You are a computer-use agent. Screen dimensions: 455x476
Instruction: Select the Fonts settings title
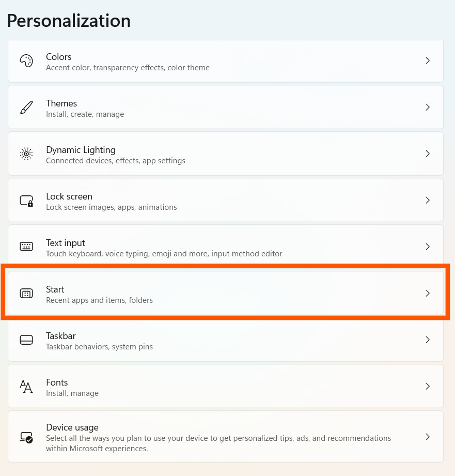(x=57, y=382)
